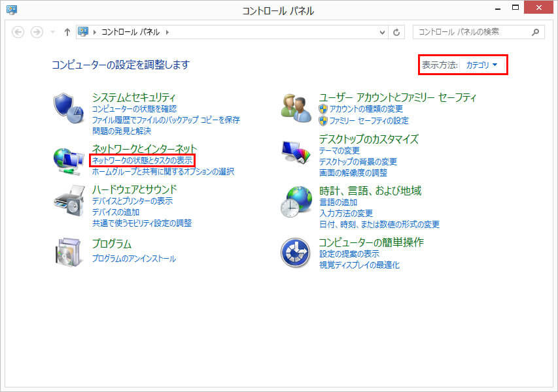Open the recent locations dropdown arrow

point(53,32)
